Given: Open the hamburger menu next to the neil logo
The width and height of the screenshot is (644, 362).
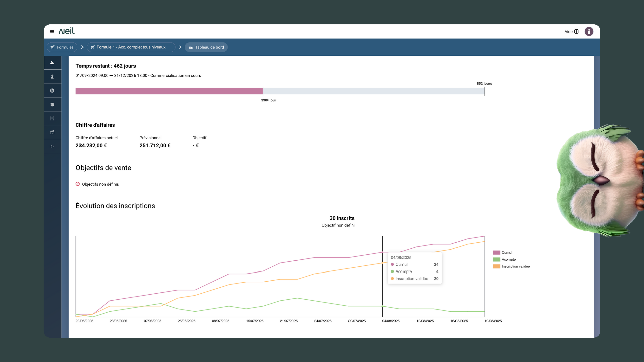Looking at the screenshot, I should [52, 32].
